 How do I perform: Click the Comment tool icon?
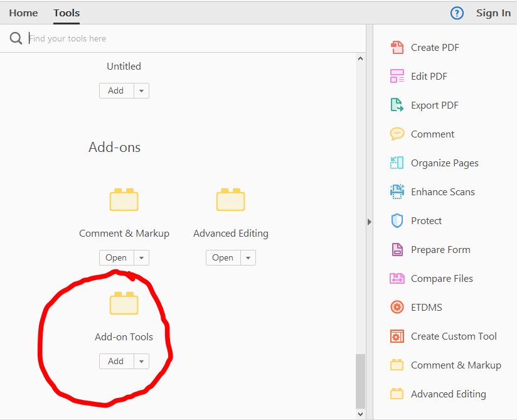[397, 134]
